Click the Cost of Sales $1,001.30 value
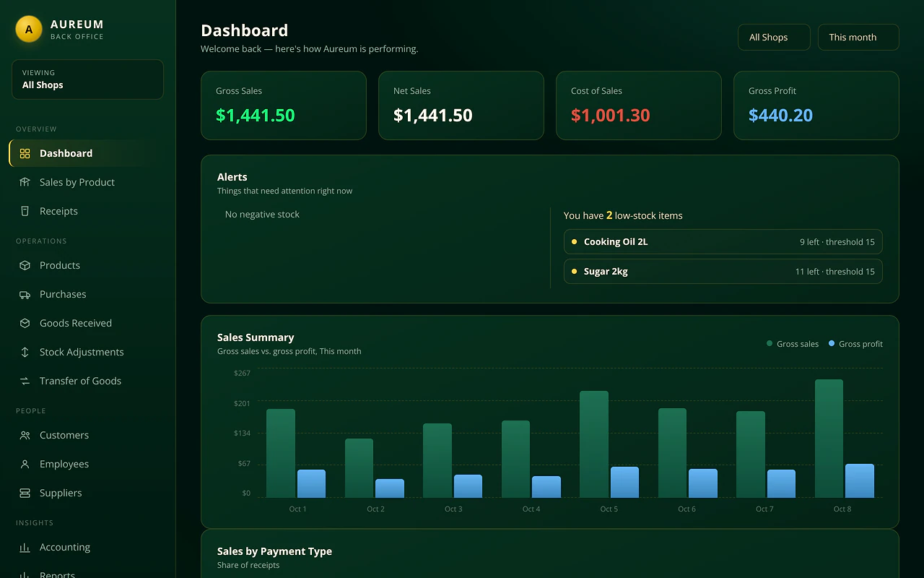Viewport: 924px width, 578px height. 611,116
